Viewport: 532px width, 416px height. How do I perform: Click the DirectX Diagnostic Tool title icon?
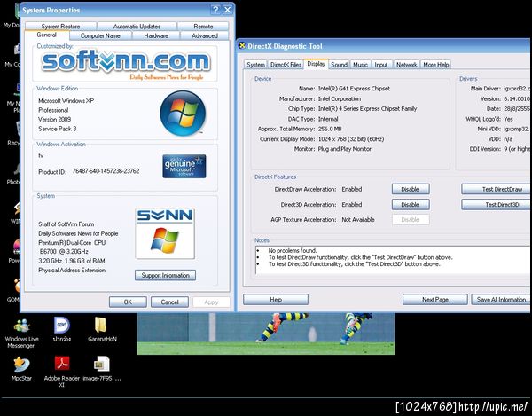[242, 45]
